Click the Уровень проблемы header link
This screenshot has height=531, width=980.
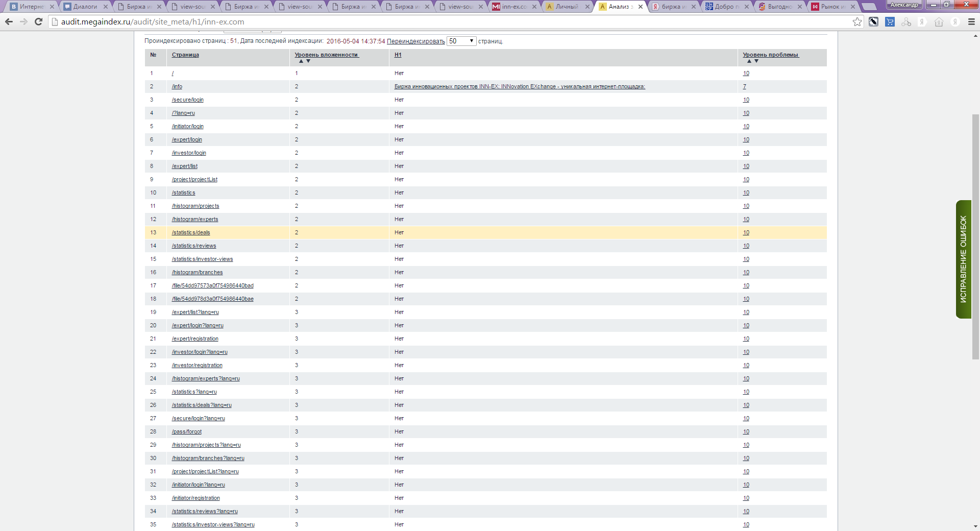coord(770,55)
